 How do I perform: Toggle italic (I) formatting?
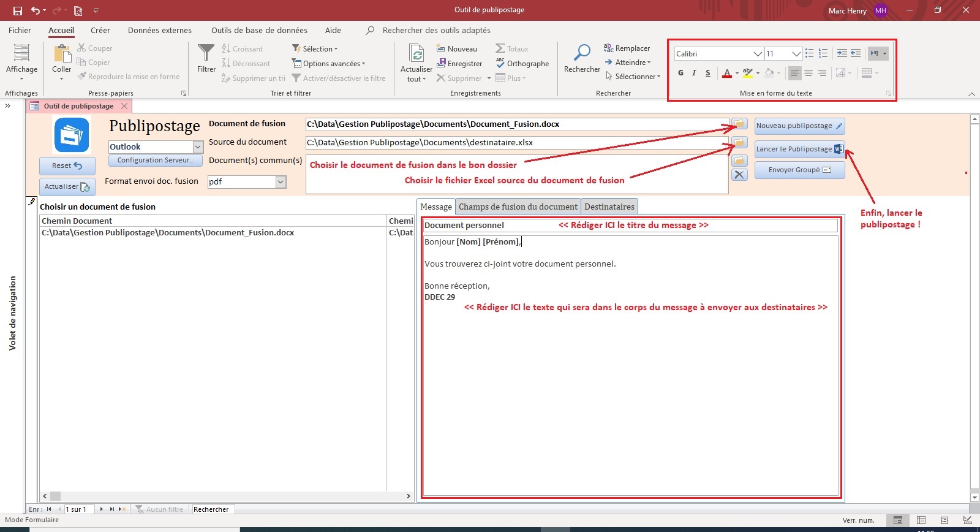694,73
